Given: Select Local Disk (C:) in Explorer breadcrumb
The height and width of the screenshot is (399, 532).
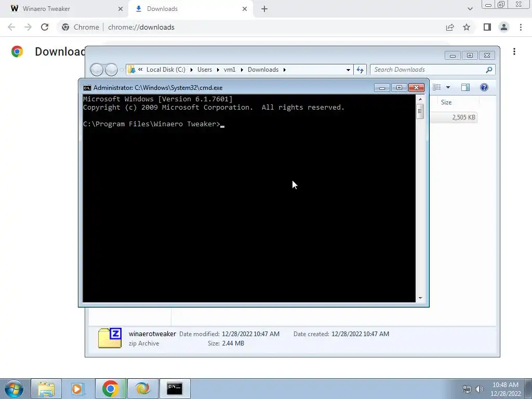Looking at the screenshot, I should pos(166,70).
